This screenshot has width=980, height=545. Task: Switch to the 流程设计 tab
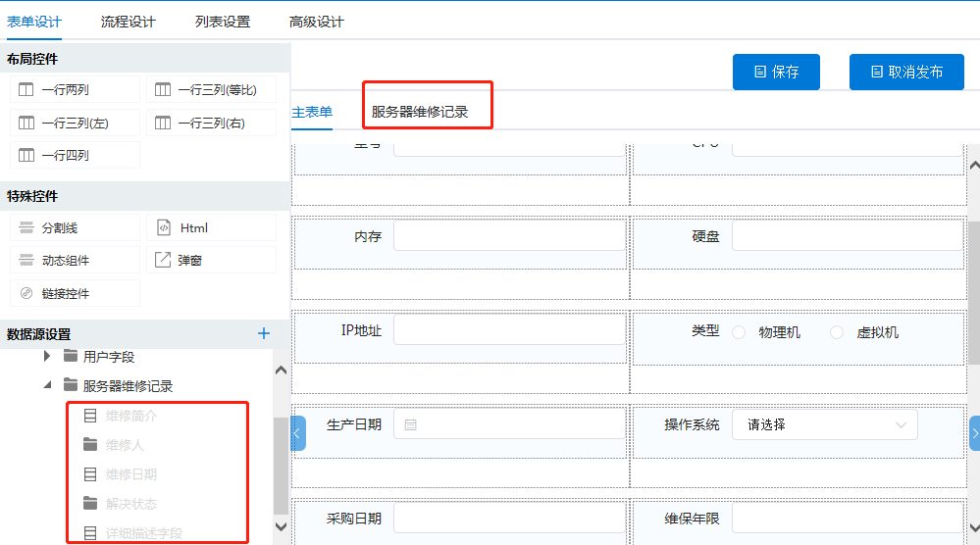(129, 22)
